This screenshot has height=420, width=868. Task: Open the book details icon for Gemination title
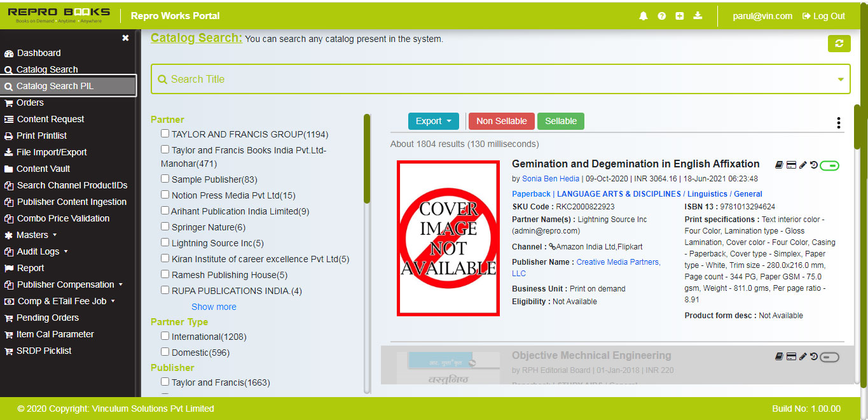click(778, 164)
